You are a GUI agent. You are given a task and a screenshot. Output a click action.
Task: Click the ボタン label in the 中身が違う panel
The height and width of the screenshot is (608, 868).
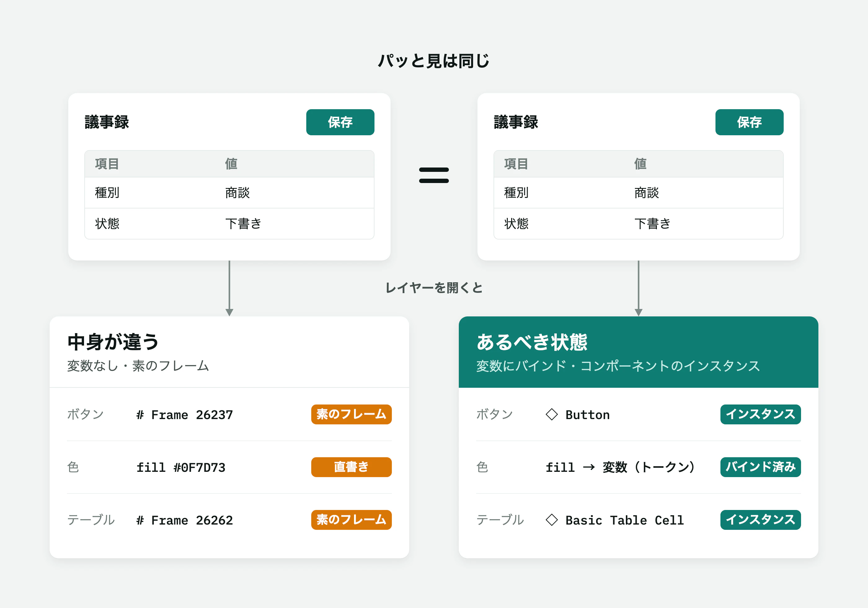pos(86,414)
